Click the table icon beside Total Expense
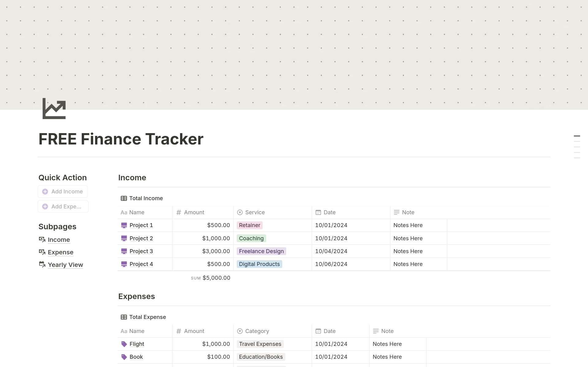 [124, 317]
